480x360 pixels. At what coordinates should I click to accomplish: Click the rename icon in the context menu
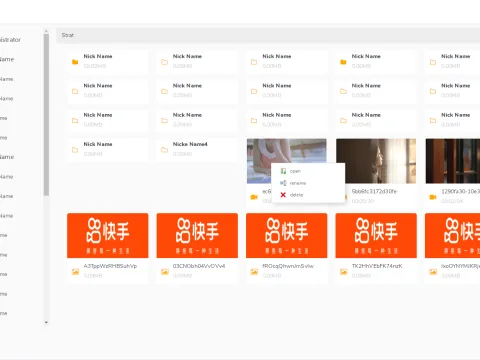coord(283,183)
